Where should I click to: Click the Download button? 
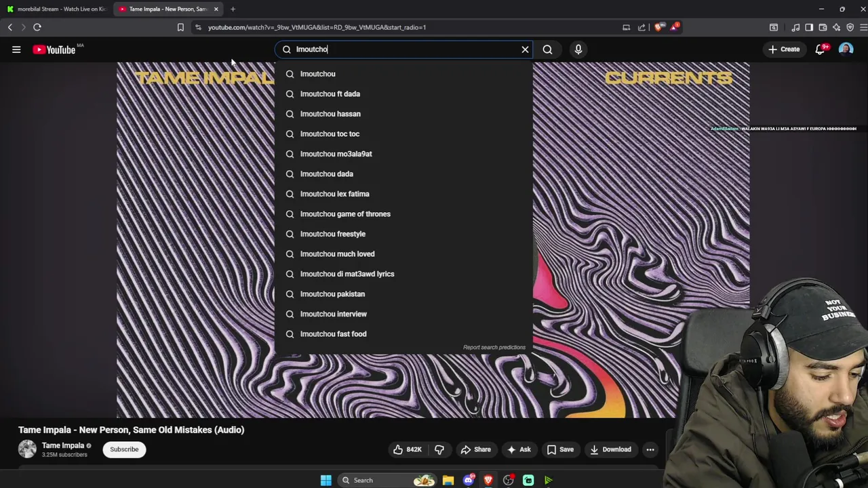[x=610, y=449]
